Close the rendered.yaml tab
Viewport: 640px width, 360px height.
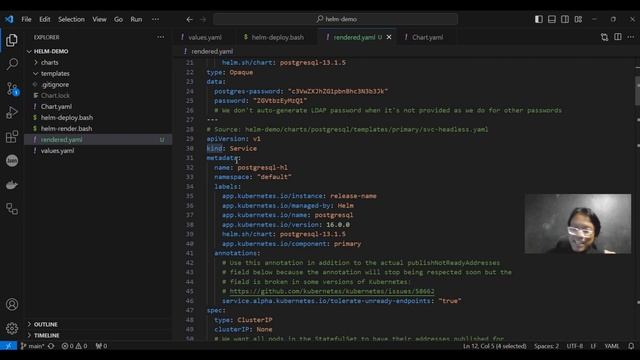coord(389,37)
